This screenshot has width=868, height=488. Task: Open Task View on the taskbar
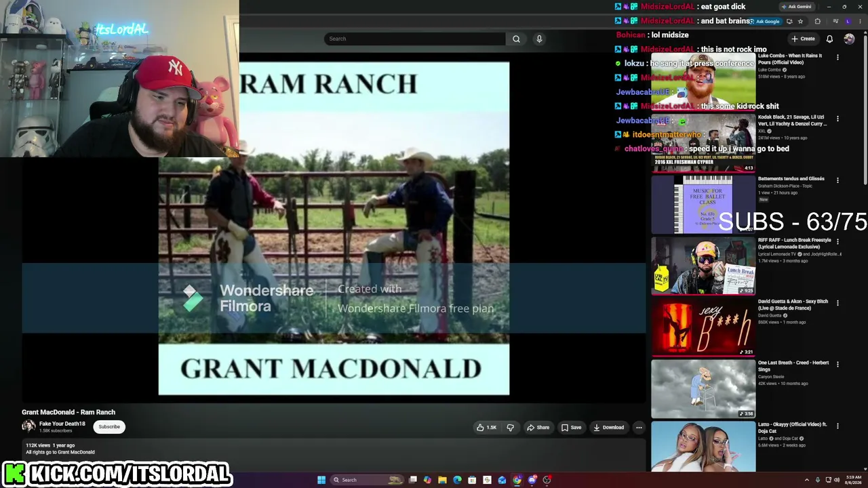coord(412,480)
